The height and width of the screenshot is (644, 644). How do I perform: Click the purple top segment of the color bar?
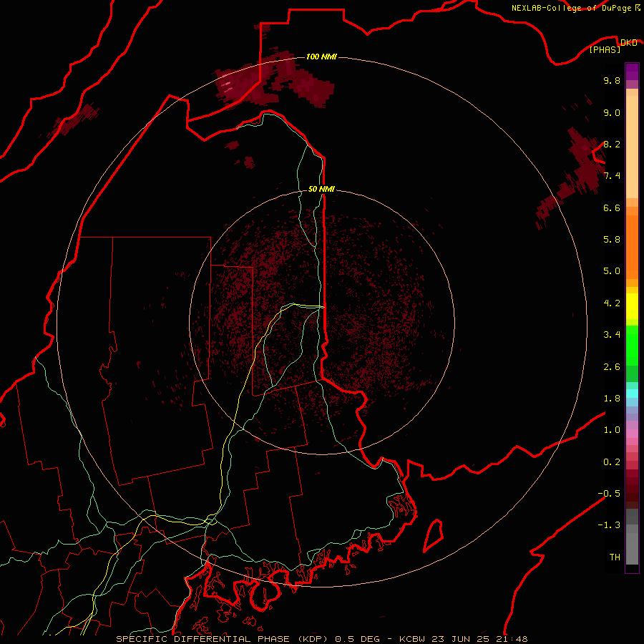pos(632,72)
